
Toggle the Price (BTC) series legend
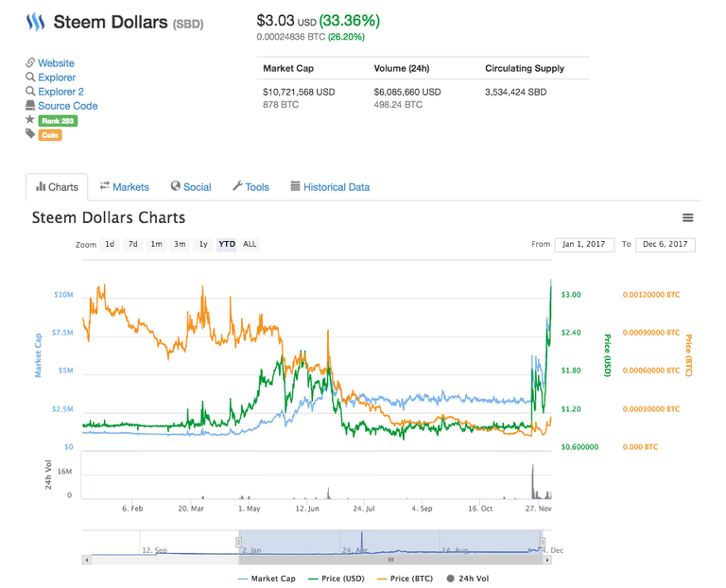pos(406,579)
